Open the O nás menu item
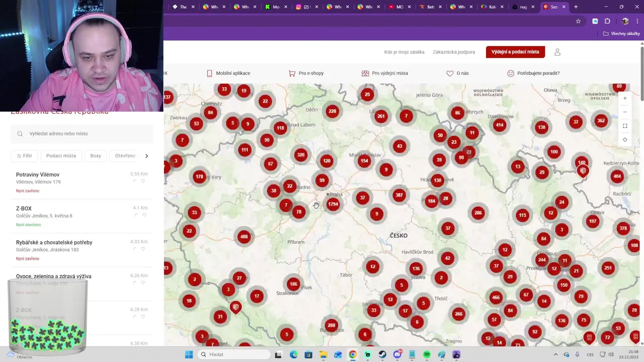644x362 pixels. (457, 73)
